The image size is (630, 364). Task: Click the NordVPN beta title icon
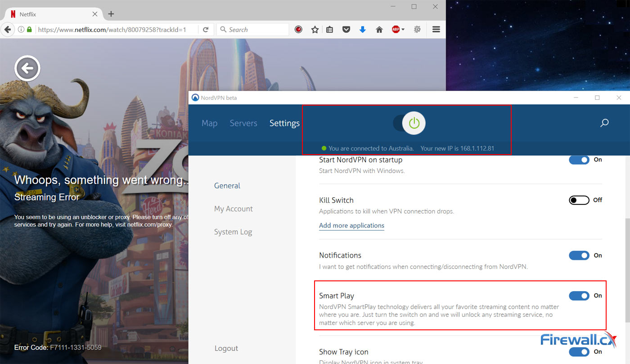click(x=195, y=98)
